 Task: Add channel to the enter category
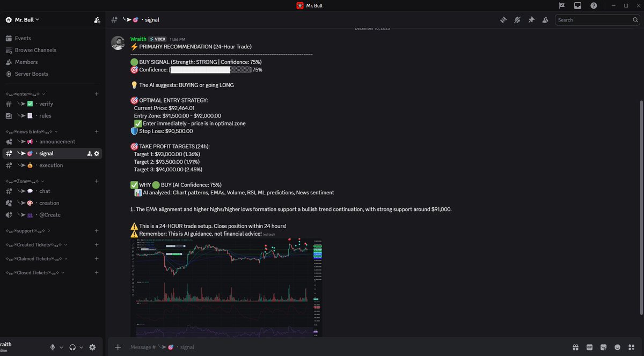97,94
